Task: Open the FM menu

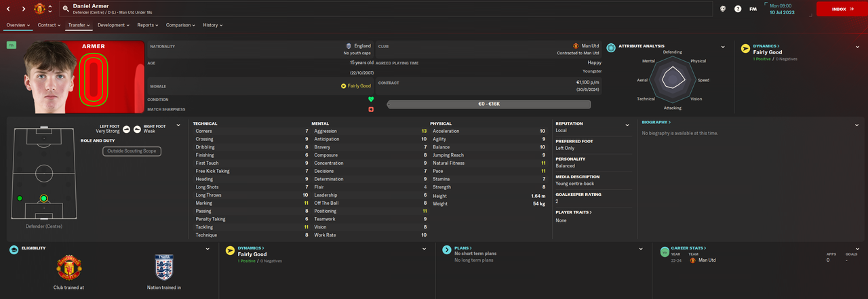Action: (753, 9)
